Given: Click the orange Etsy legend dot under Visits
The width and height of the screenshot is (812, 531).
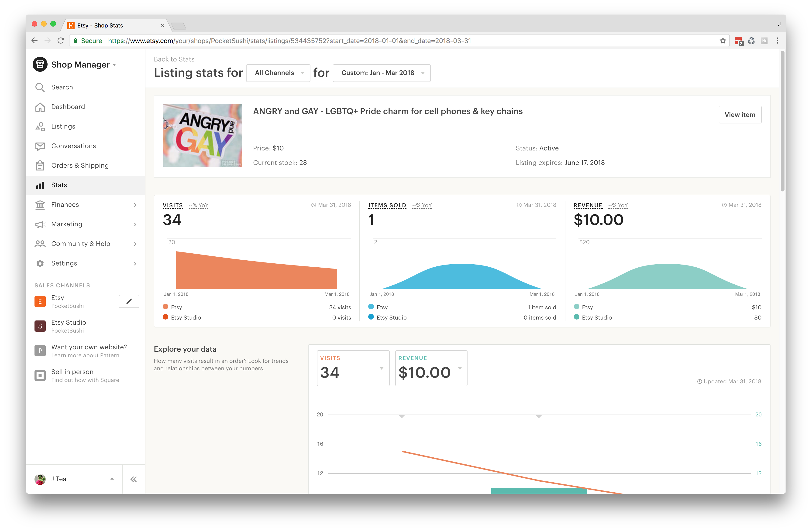Looking at the screenshot, I should tap(165, 307).
